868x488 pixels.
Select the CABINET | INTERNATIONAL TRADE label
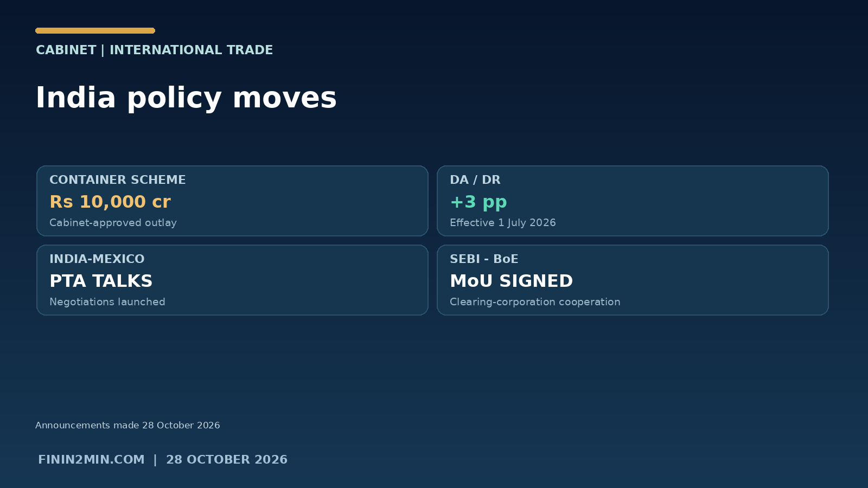pos(155,50)
